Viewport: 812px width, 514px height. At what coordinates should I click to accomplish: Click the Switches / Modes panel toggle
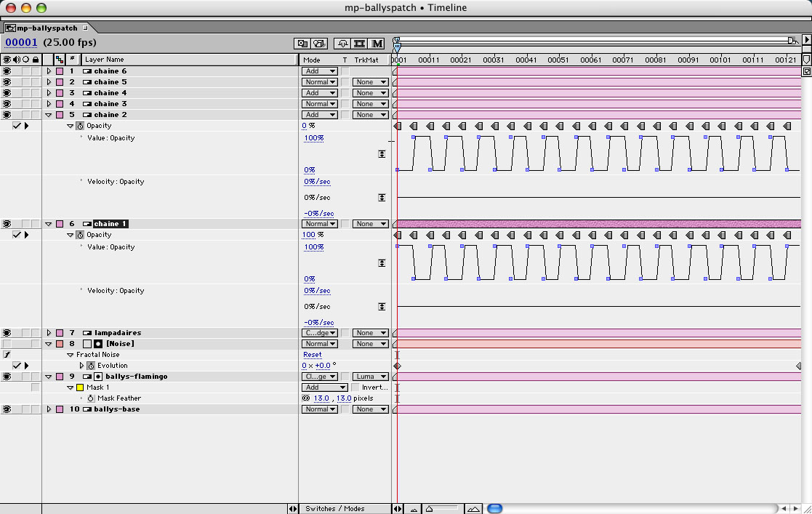pos(335,509)
